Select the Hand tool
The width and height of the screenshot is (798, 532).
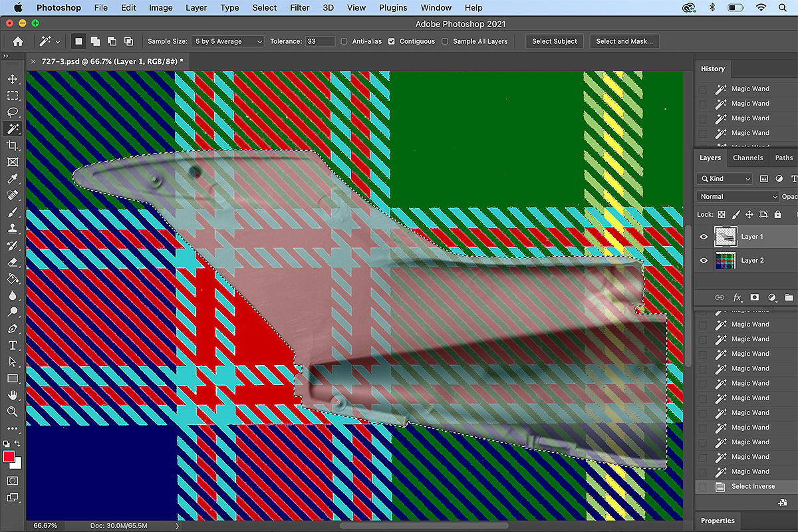[x=13, y=395]
